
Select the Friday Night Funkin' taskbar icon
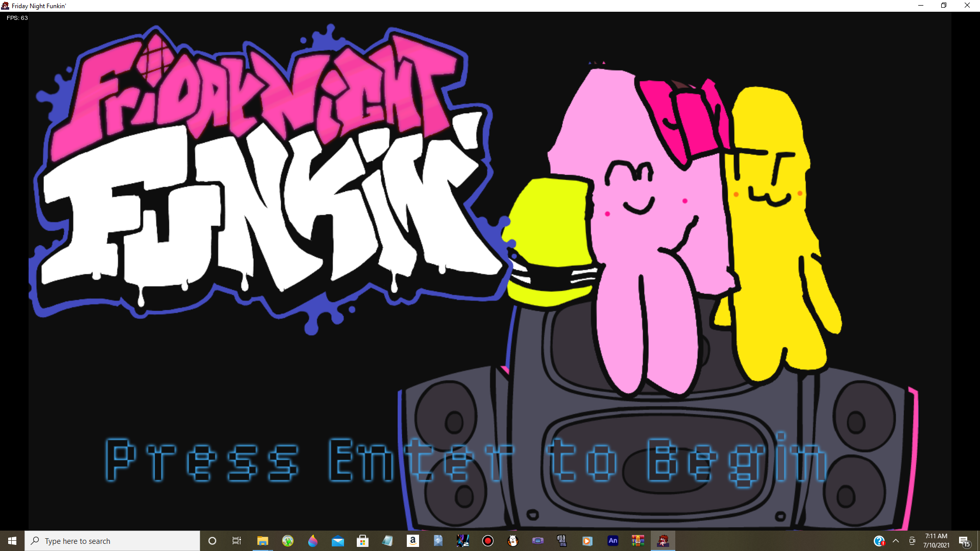[663, 541]
